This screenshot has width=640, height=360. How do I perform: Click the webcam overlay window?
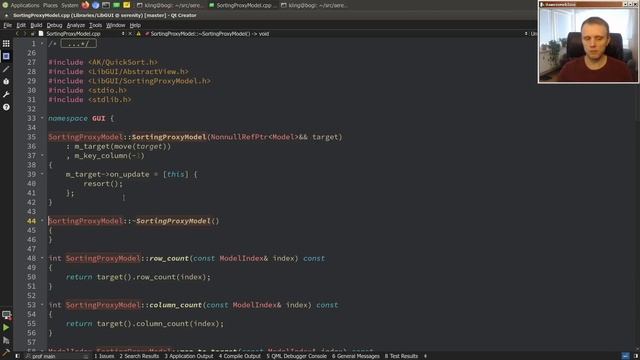[x=588, y=42]
